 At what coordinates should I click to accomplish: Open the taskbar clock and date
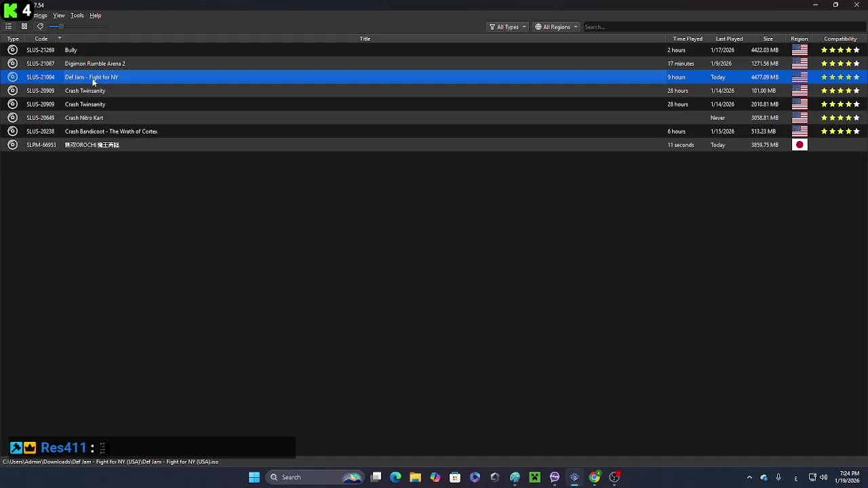pos(849,477)
